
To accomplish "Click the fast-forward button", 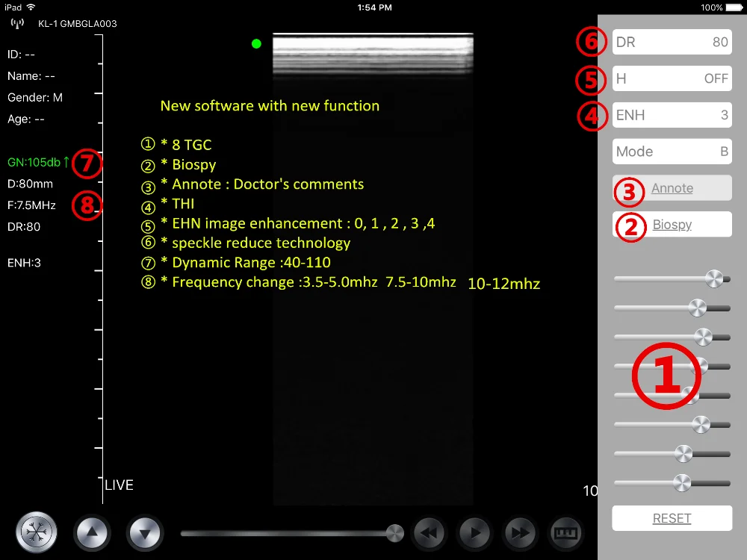I will click(x=520, y=533).
